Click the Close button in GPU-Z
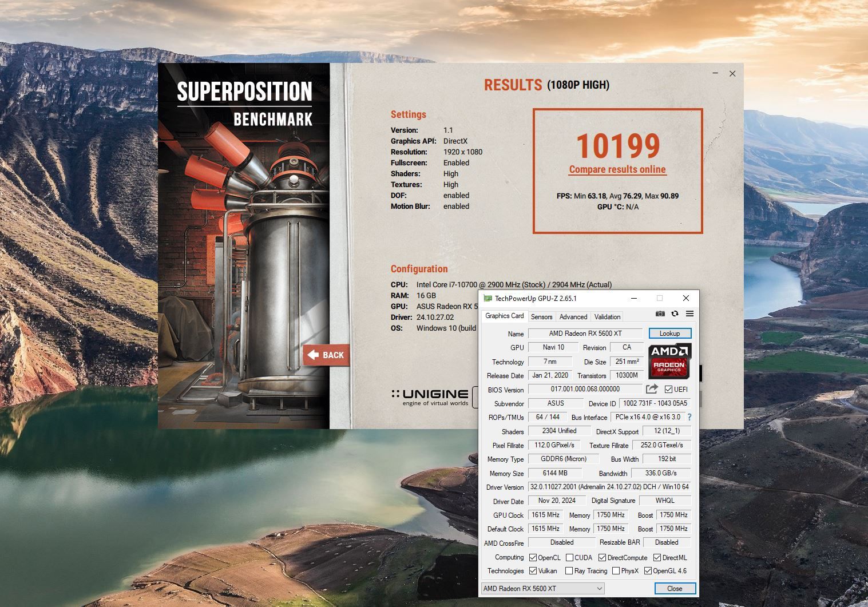The height and width of the screenshot is (607, 868). pyautogui.click(x=675, y=588)
